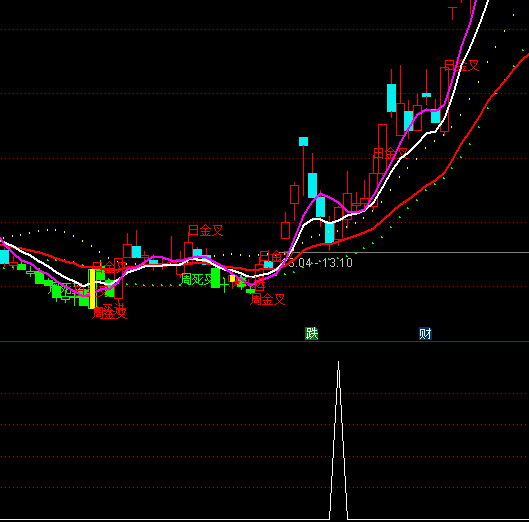Click the 日金叉 label on the rising candle stack
This screenshot has height=522, width=529.
point(391,154)
